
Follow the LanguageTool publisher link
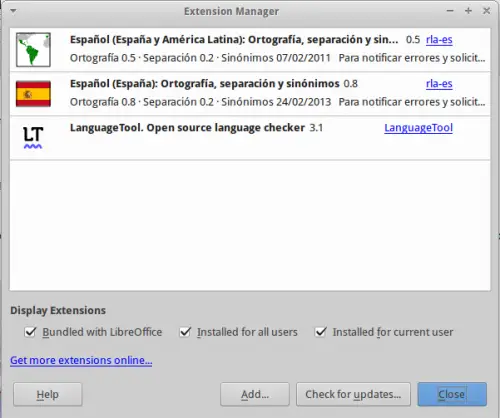tap(418, 128)
